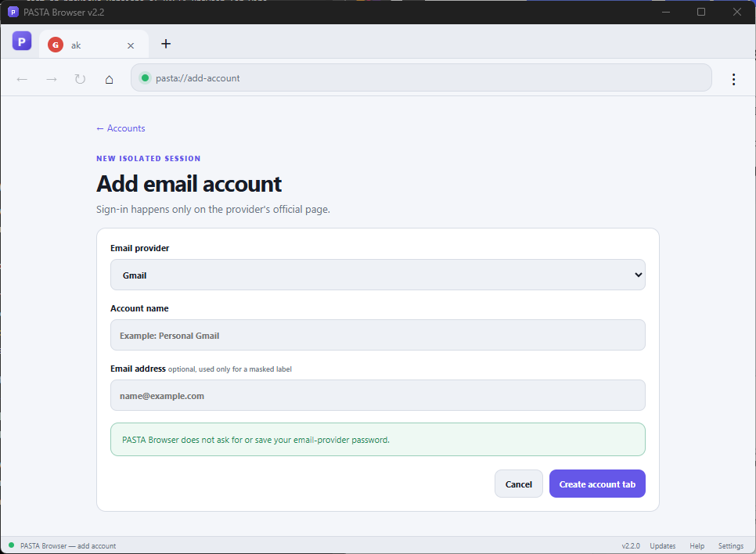Open the three-dot browser menu

point(733,79)
